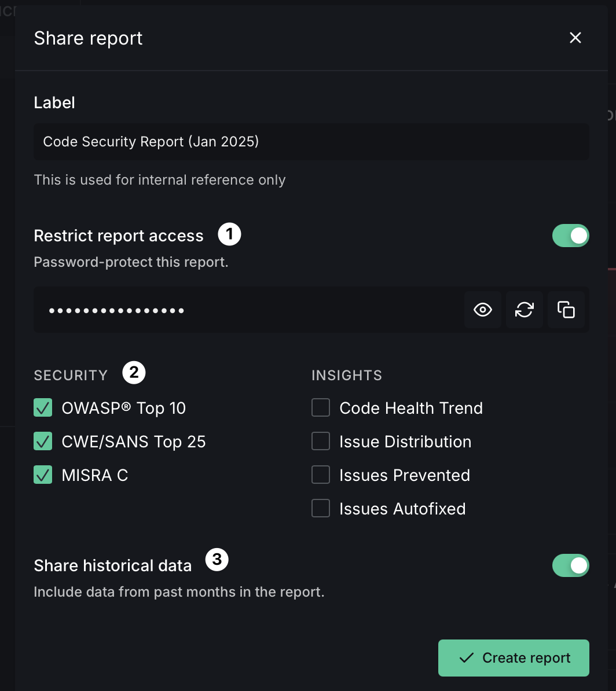Click the numbered badge 3 marker
This screenshot has height=691, width=616.
217,560
